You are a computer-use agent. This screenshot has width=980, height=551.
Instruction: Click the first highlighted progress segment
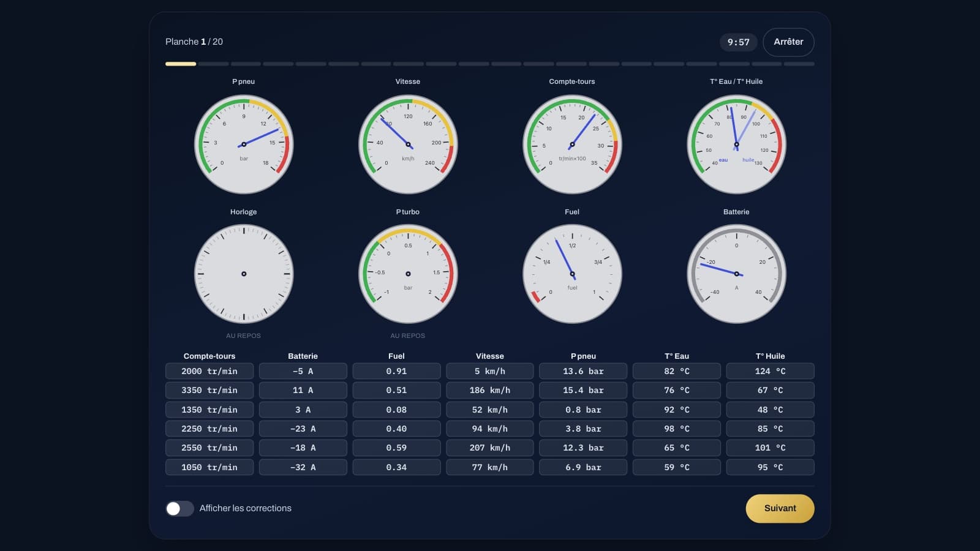181,64
